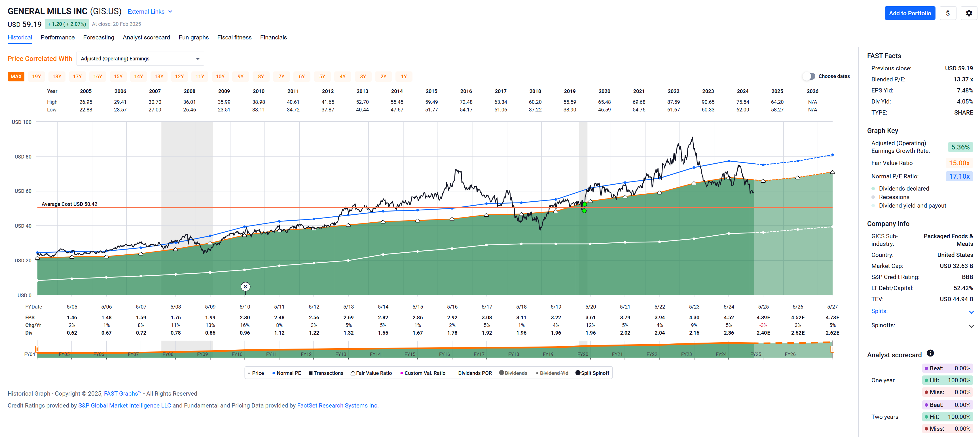Open the External Links dropdown
The width and height of the screenshot is (980, 437).
[150, 11]
